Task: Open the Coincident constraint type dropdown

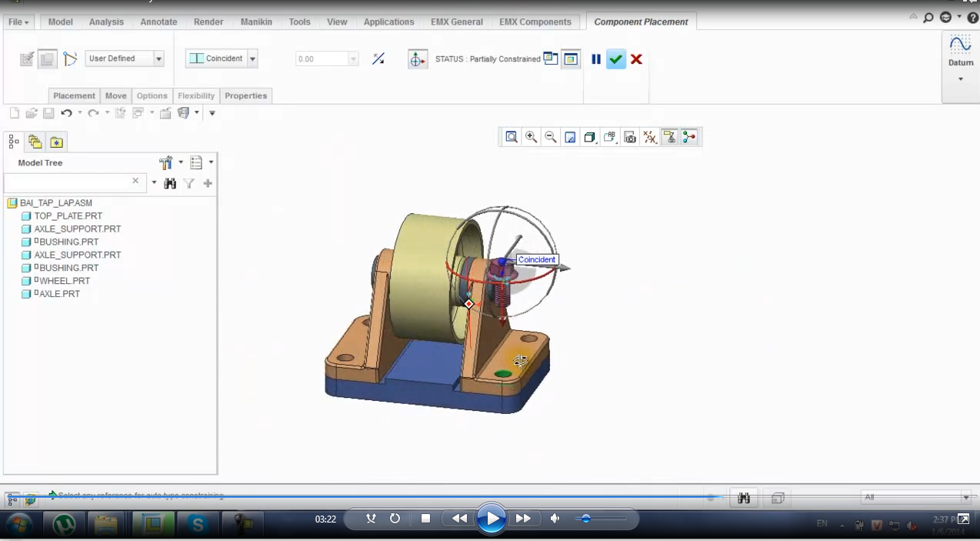Action: click(252, 58)
